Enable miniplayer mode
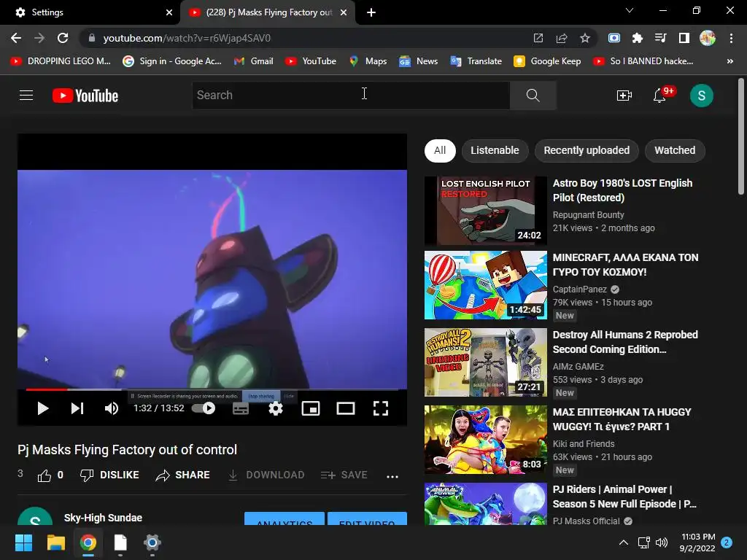Screen dimensions: 747x560 click(x=311, y=408)
